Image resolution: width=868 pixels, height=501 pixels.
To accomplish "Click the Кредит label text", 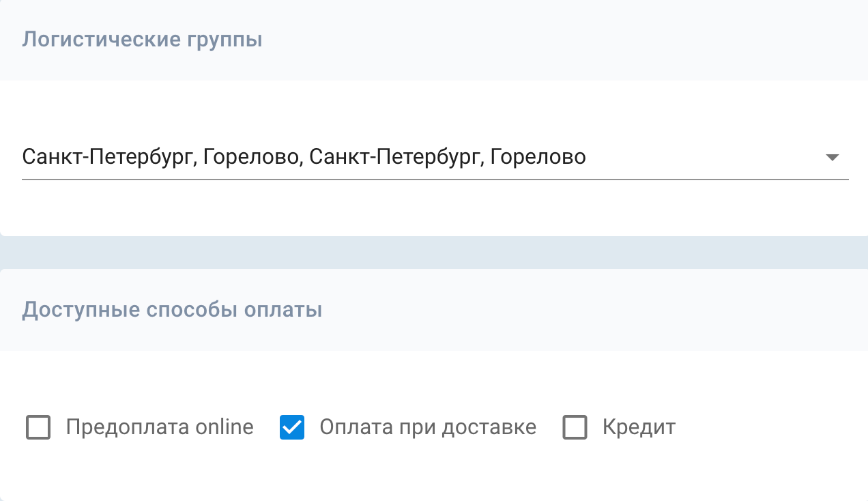I will tap(639, 428).
